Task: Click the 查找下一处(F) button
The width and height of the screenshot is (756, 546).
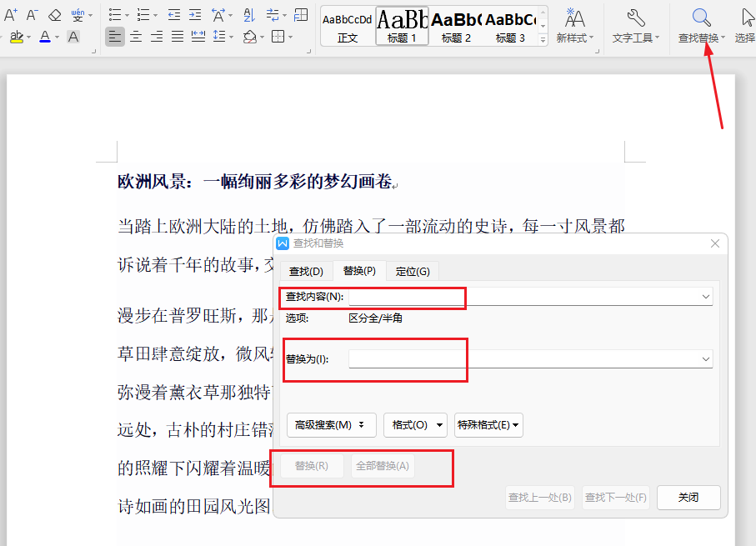Action: pyautogui.click(x=615, y=497)
